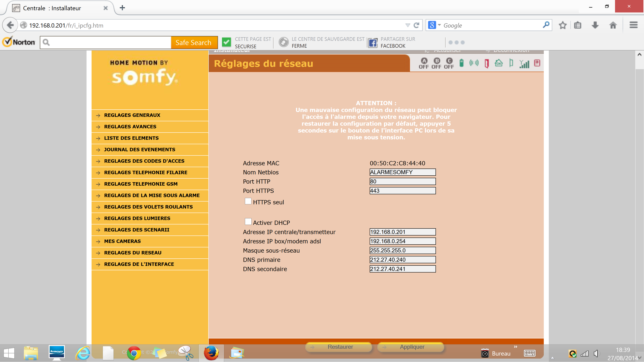The height and width of the screenshot is (362, 644).
Task: Enable the HTTPS seul checkbox
Action: [248, 201]
